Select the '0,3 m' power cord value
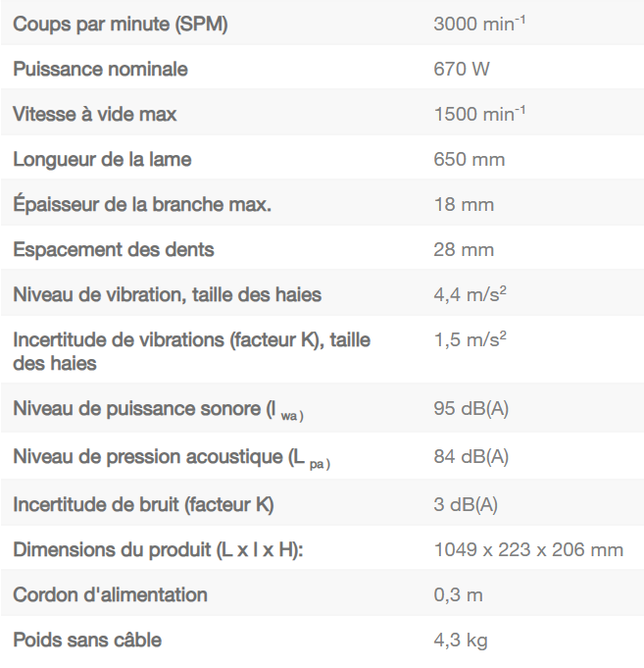This screenshot has height=668, width=644. (458, 595)
